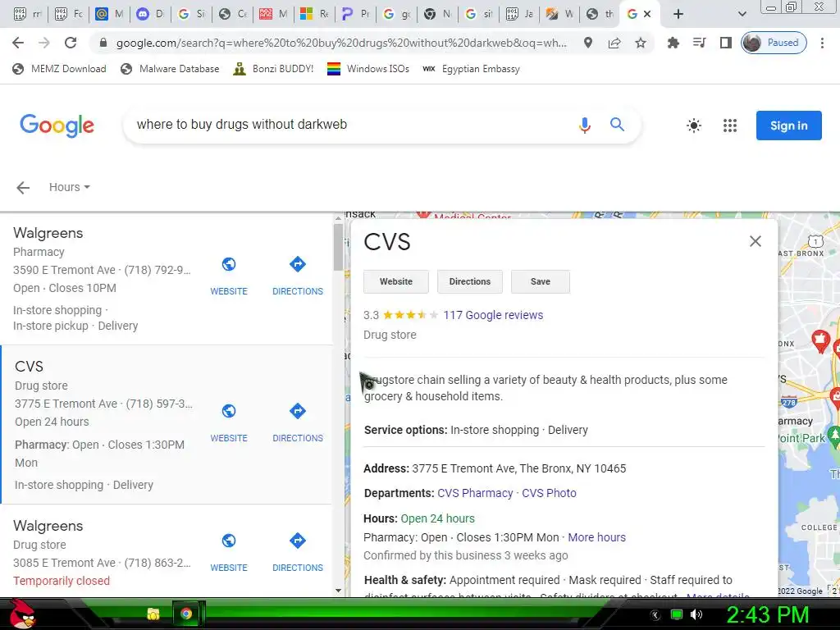Switch to the purple P tab
Screen dimensions: 840x630
[354, 15]
